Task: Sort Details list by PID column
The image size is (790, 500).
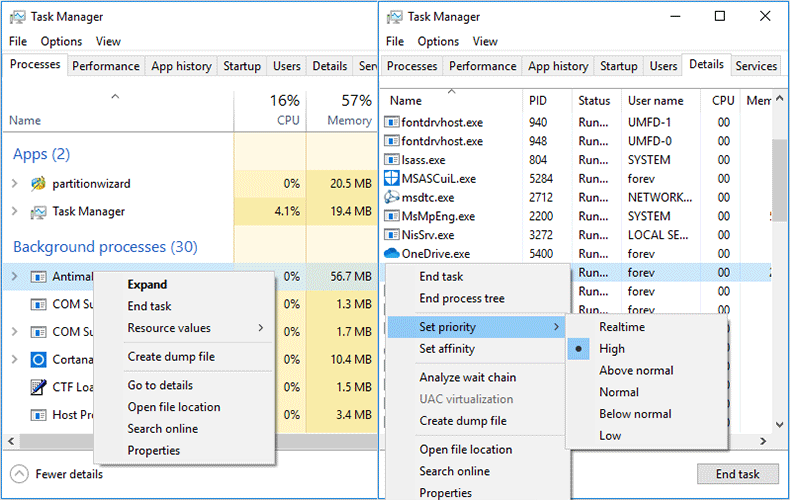Action: [547, 101]
